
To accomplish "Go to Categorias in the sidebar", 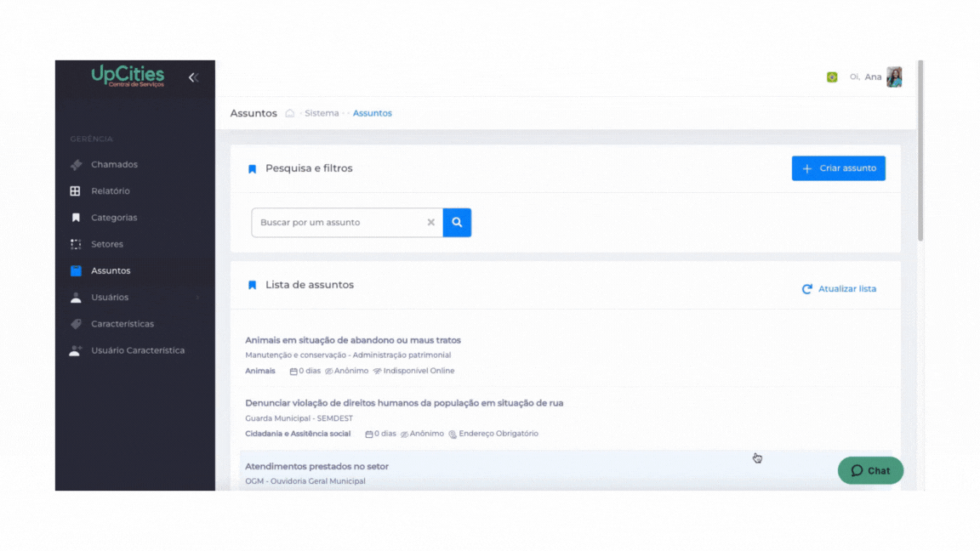I will 114,218.
